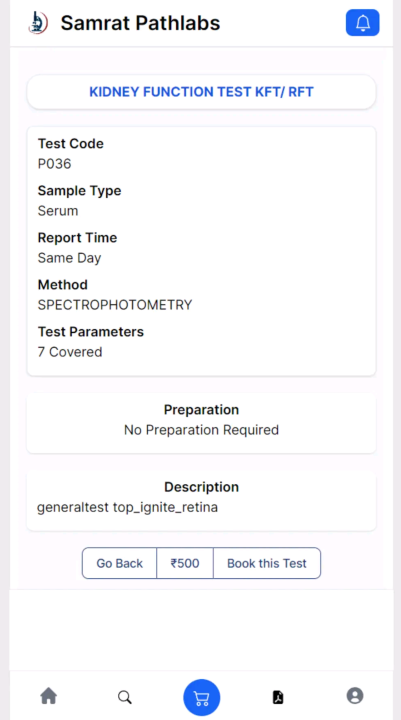Click the ₹500 price segment

coord(185,563)
